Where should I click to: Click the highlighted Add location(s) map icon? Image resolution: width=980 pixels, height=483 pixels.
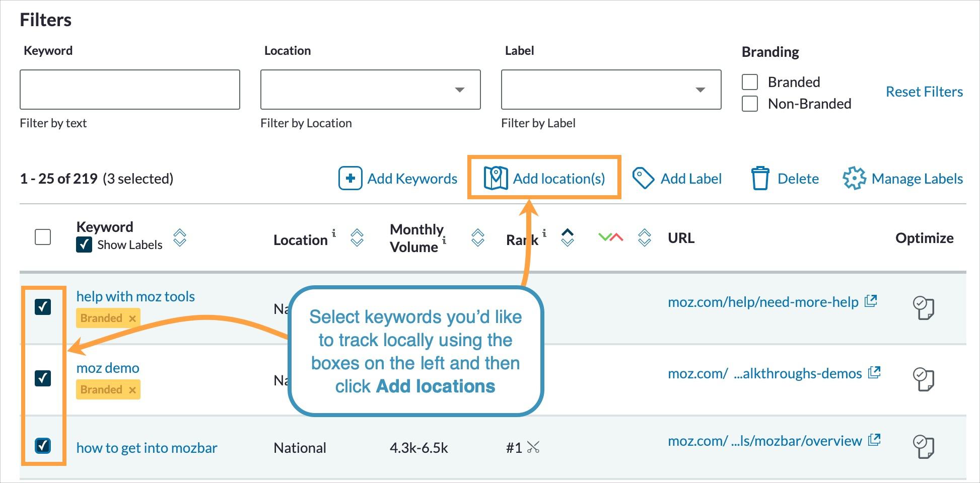(496, 178)
